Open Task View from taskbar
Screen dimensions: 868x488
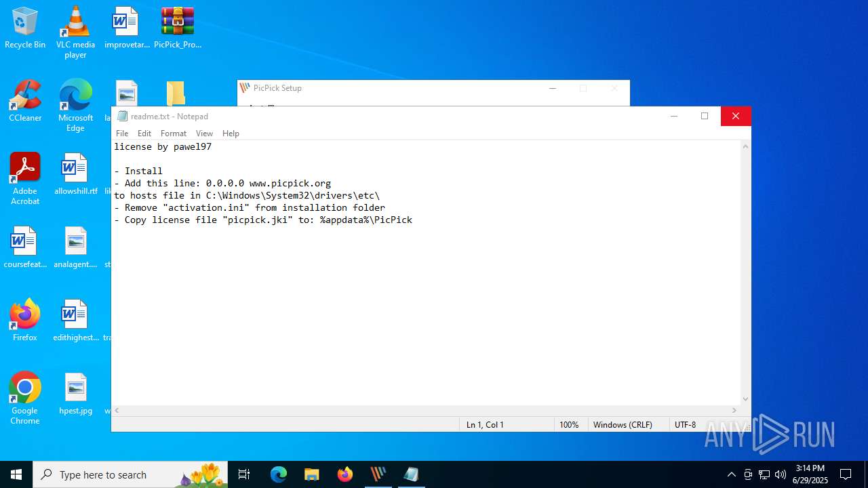(x=244, y=474)
